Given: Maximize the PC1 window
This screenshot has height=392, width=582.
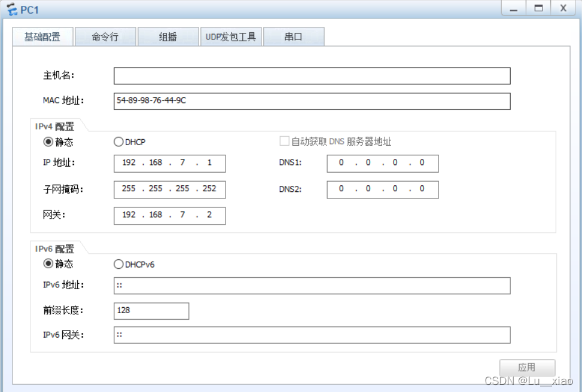Looking at the screenshot, I should (538, 8).
